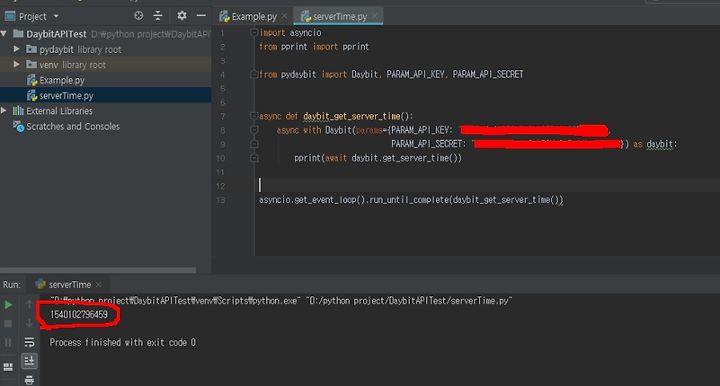The image size is (720, 386).
Task: Click 'Process finished with exit code 0' text
Action: click(123, 342)
